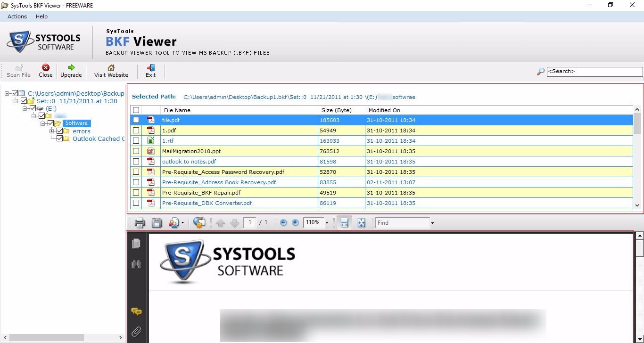Screen dimensions: 644x343
Task: Click the RTF icon of 1.rtf
Action: point(151,141)
